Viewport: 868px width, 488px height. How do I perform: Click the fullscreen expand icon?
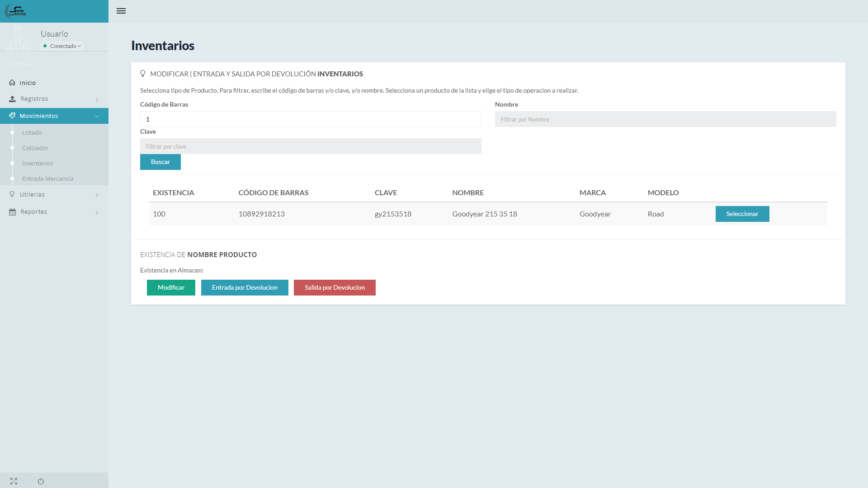click(x=14, y=481)
